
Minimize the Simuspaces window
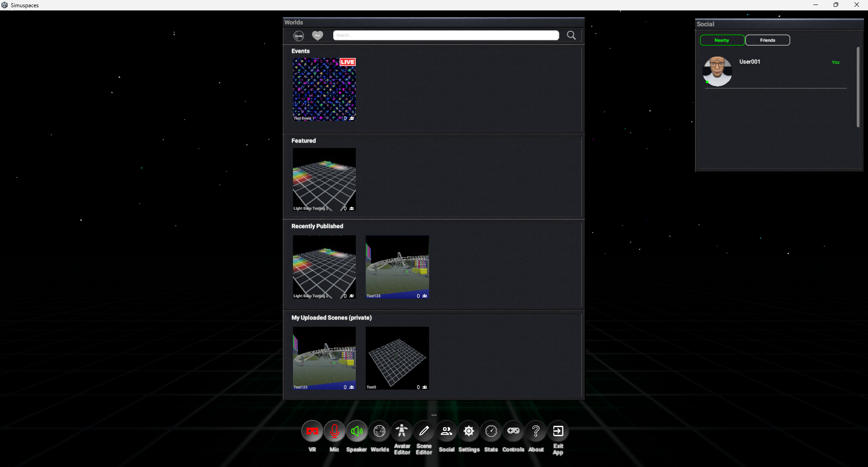[x=816, y=5]
